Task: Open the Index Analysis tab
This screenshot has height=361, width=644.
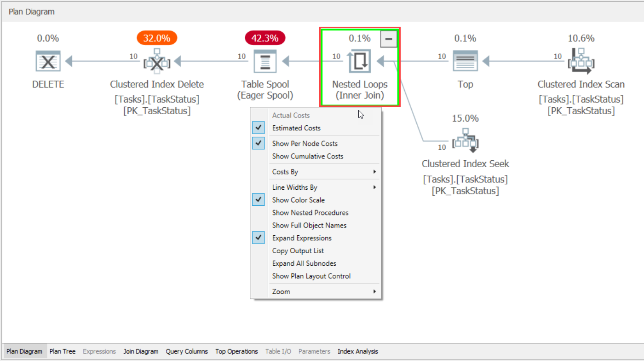Action: (358, 351)
